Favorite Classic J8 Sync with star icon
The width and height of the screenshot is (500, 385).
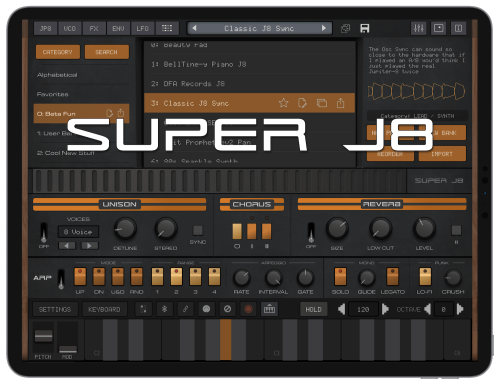283,103
